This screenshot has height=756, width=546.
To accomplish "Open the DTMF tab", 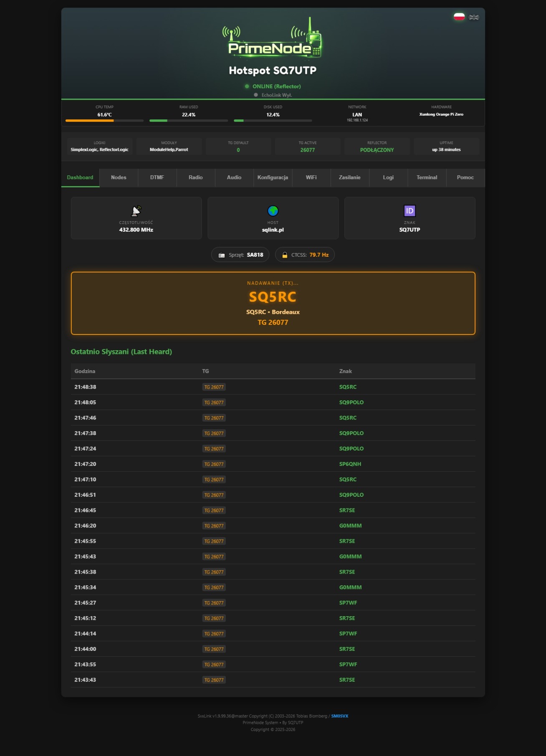I will pyautogui.click(x=157, y=177).
